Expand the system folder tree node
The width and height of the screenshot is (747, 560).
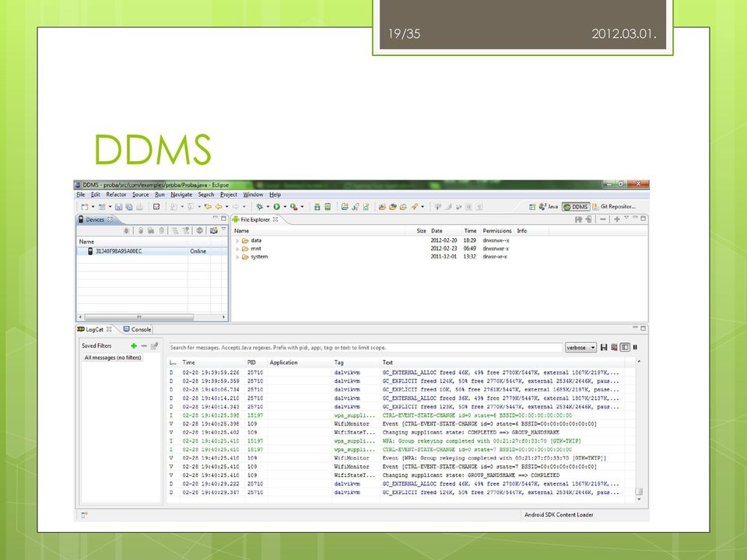pyautogui.click(x=237, y=257)
